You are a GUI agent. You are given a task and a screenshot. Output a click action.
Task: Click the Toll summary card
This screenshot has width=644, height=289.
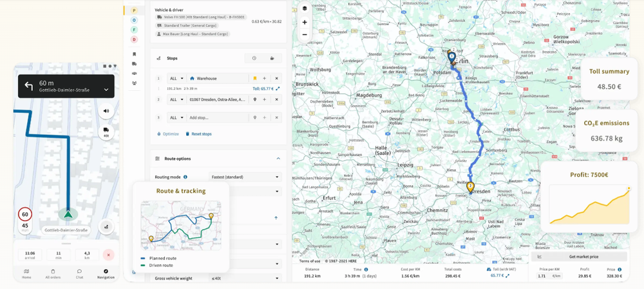(x=609, y=79)
